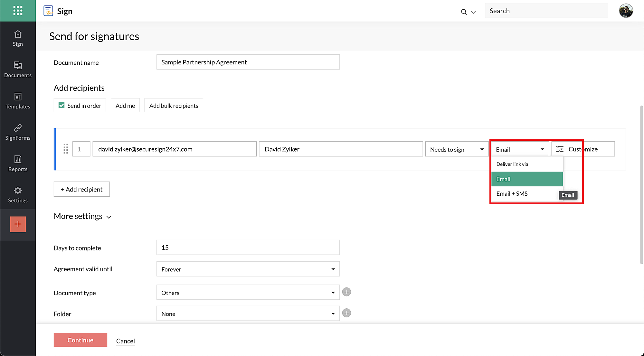Uncheck the Send in order checkbox
644x356 pixels.
tap(62, 105)
